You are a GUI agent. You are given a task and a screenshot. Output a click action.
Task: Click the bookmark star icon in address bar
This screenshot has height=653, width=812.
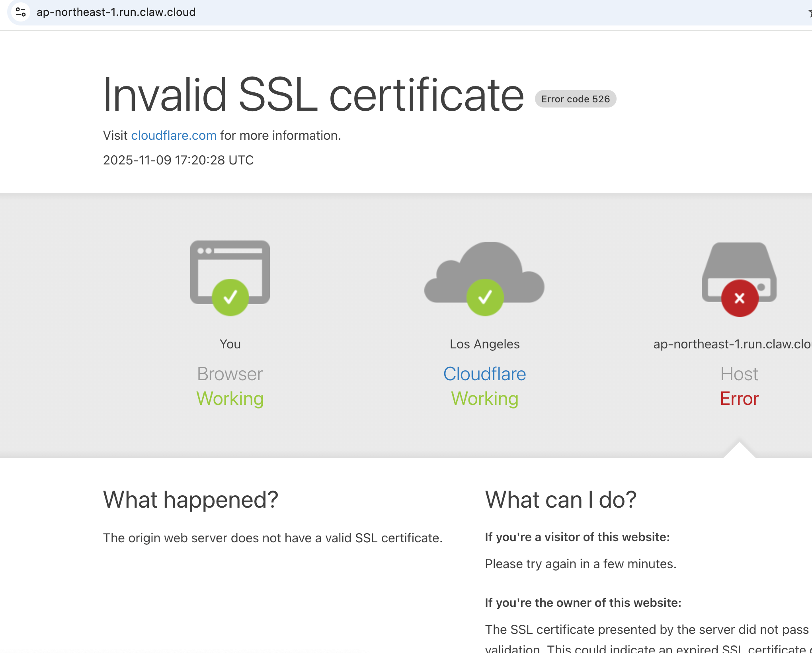tap(810, 13)
